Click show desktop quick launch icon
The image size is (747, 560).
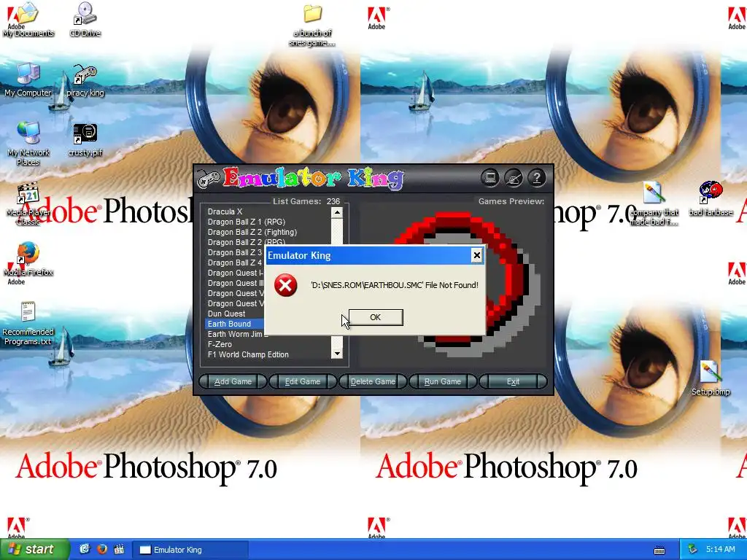pos(85,550)
